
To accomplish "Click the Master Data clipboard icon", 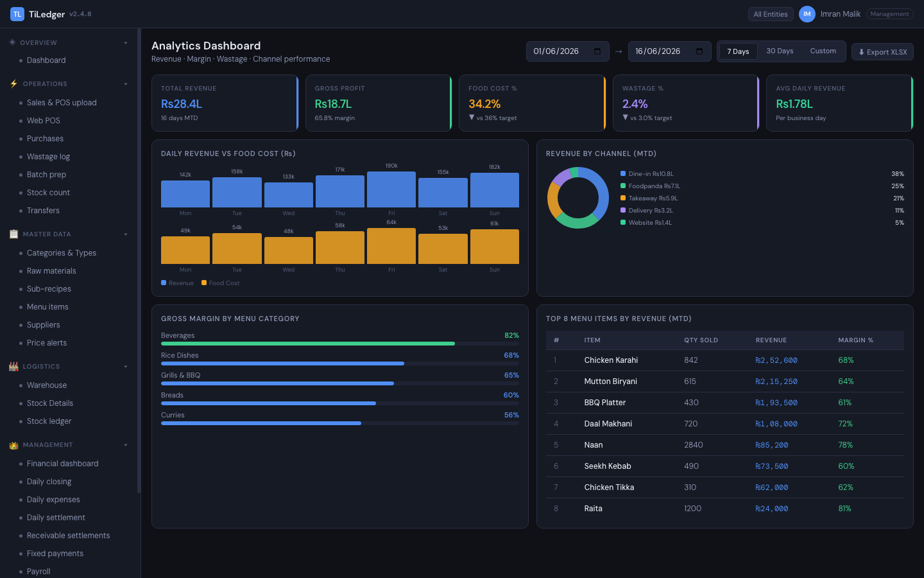I will coord(13,234).
